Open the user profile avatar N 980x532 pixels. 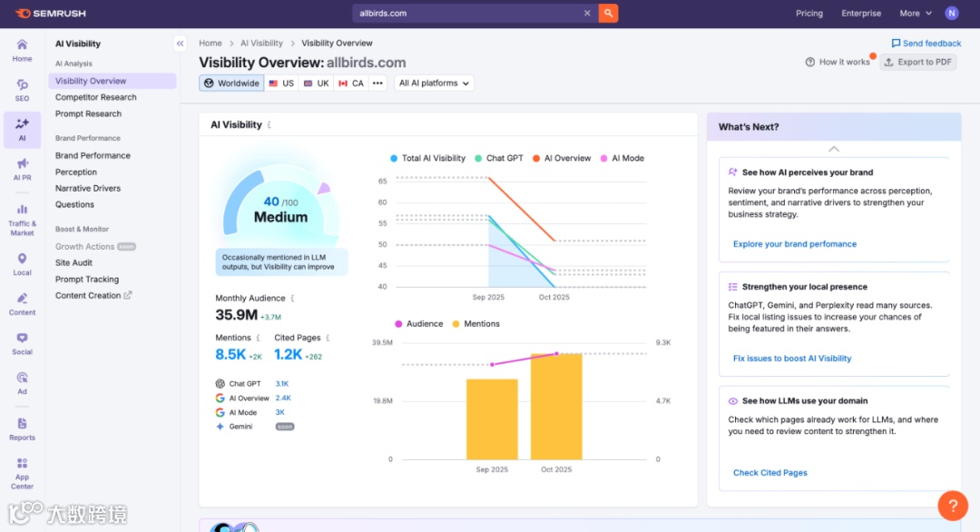point(951,13)
